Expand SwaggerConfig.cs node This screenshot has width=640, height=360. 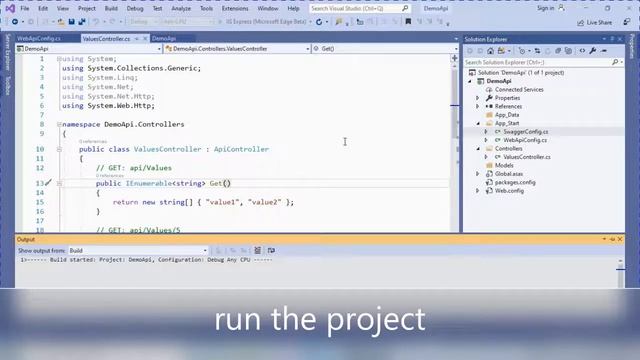pos(486,132)
